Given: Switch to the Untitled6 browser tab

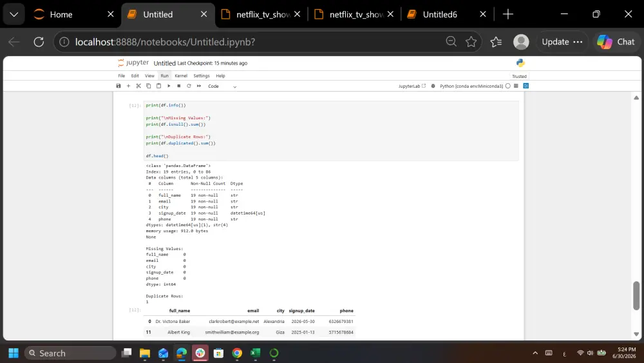Looking at the screenshot, I should pyautogui.click(x=447, y=14).
